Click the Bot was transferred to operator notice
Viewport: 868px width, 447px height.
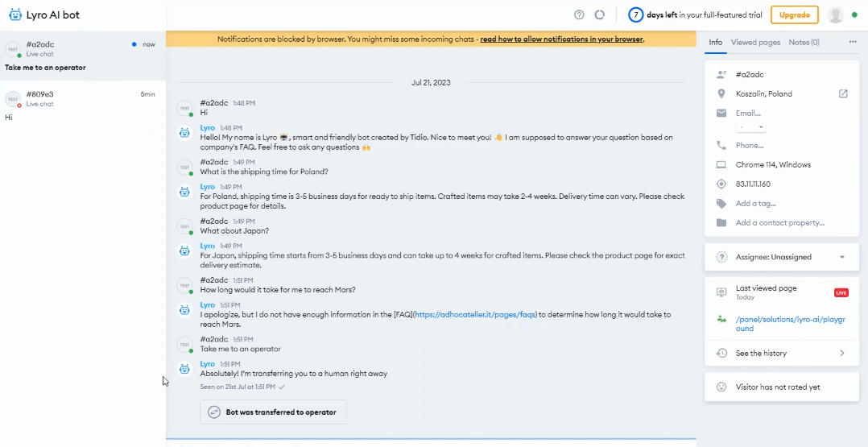pos(274,412)
